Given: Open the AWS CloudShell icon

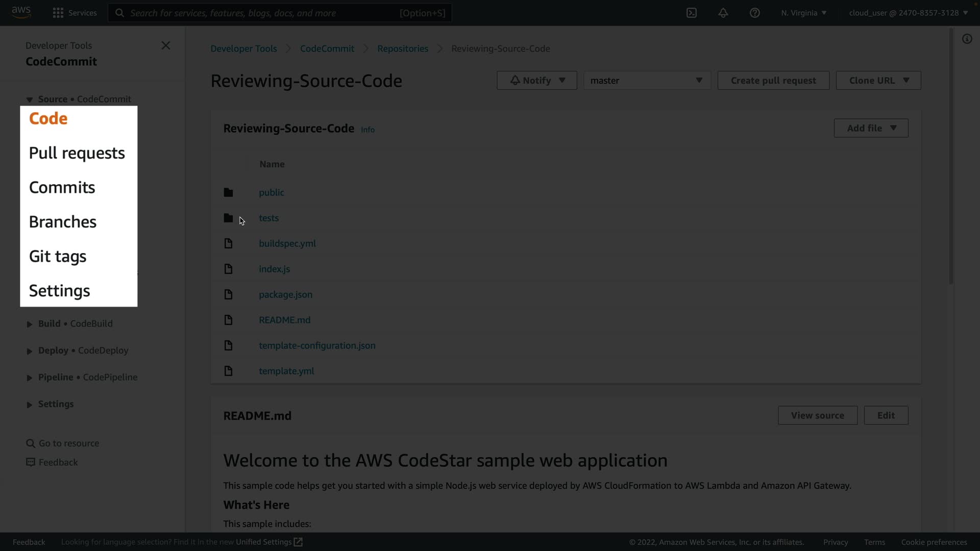Looking at the screenshot, I should (692, 13).
